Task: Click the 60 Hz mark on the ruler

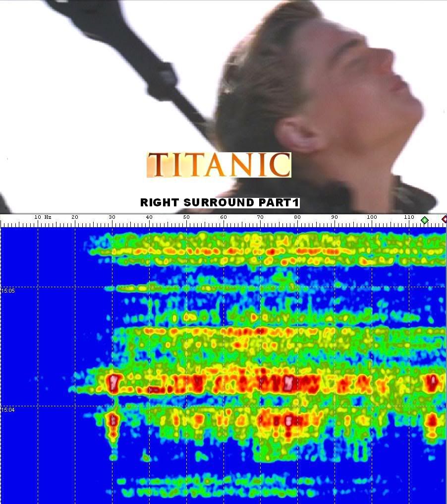Action: 223,217
